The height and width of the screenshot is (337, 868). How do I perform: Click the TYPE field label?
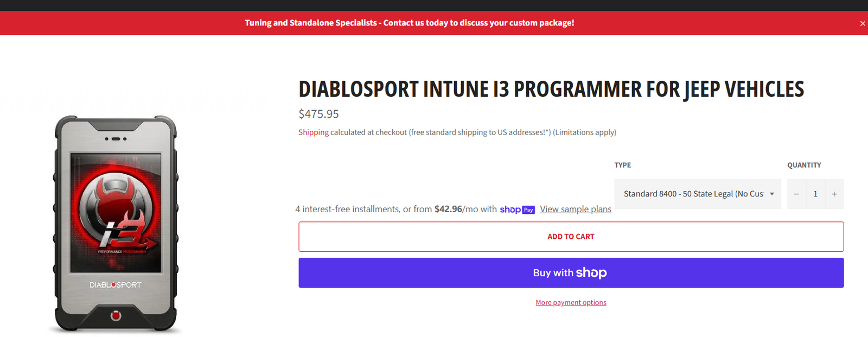tap(622, 165)
